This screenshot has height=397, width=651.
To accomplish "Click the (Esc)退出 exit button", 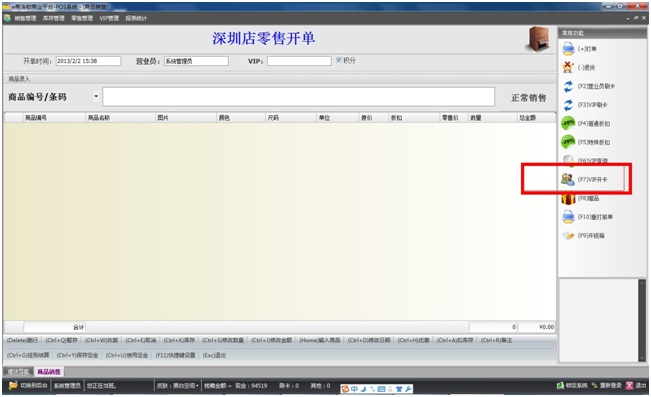I will [214, 355].
